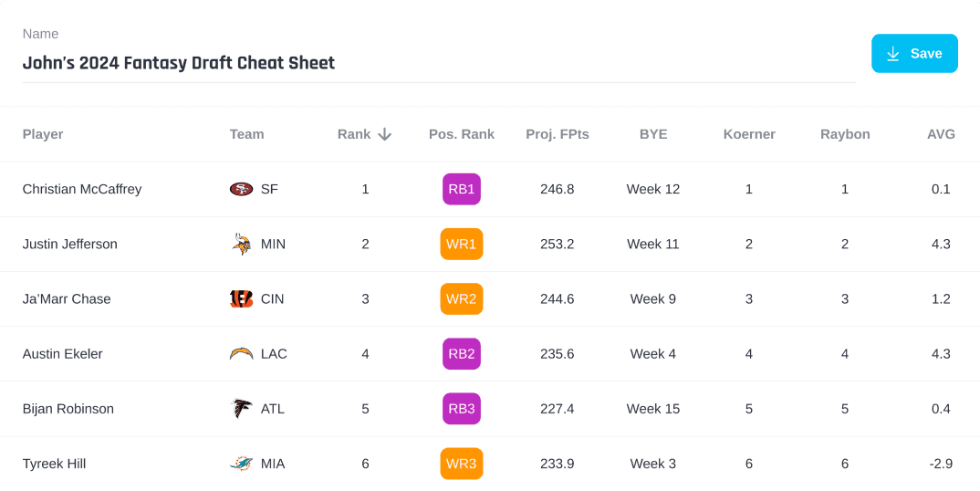Click the Miami Dolphins team logo
The width and height of the screenshot is (980, 491).
tap(241, 464)
